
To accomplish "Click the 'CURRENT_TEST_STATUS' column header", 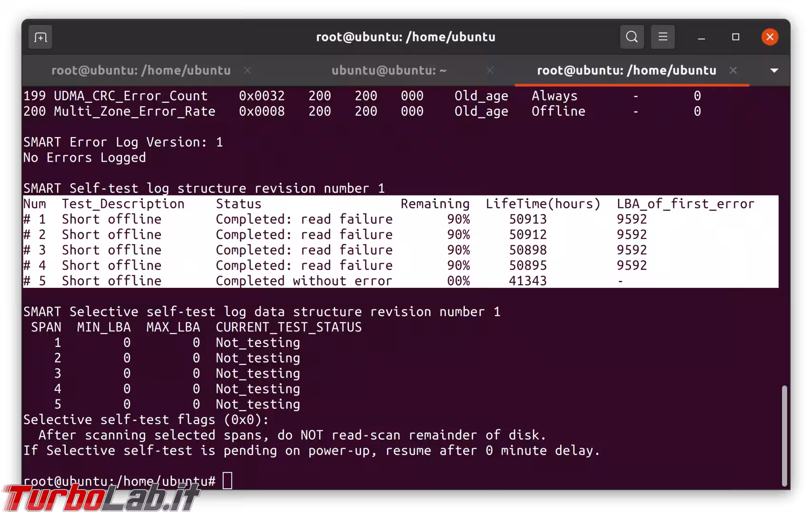I will 288,327.
